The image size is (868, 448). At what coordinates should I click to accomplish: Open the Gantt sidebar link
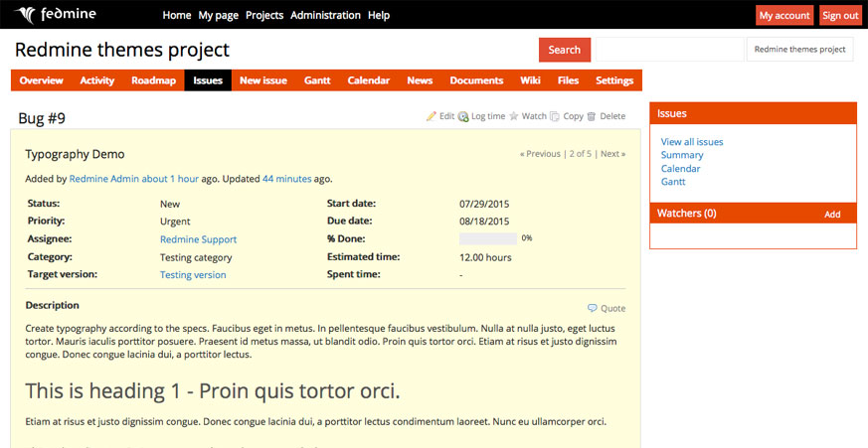click(673, 182)
